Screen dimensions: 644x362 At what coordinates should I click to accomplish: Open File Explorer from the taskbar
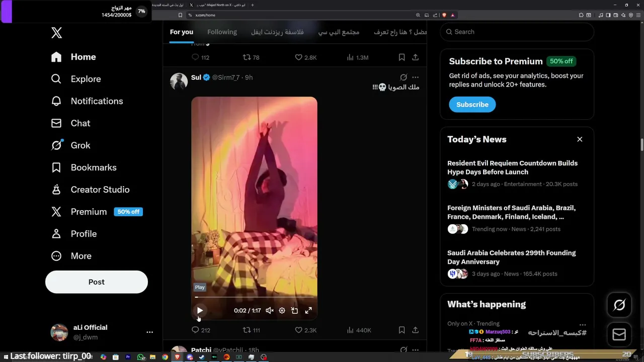(152, 357)
